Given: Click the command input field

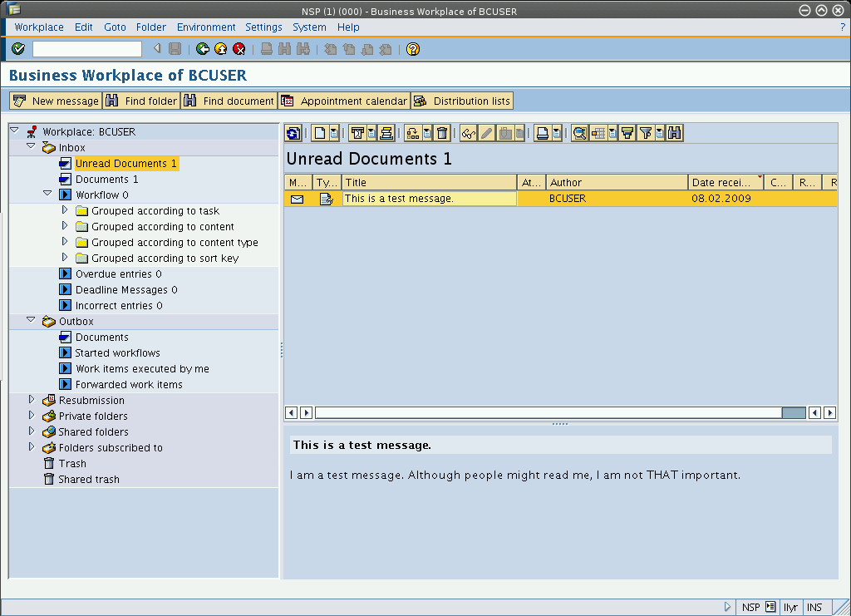Looking at the screenshot, I should point(86,49).
